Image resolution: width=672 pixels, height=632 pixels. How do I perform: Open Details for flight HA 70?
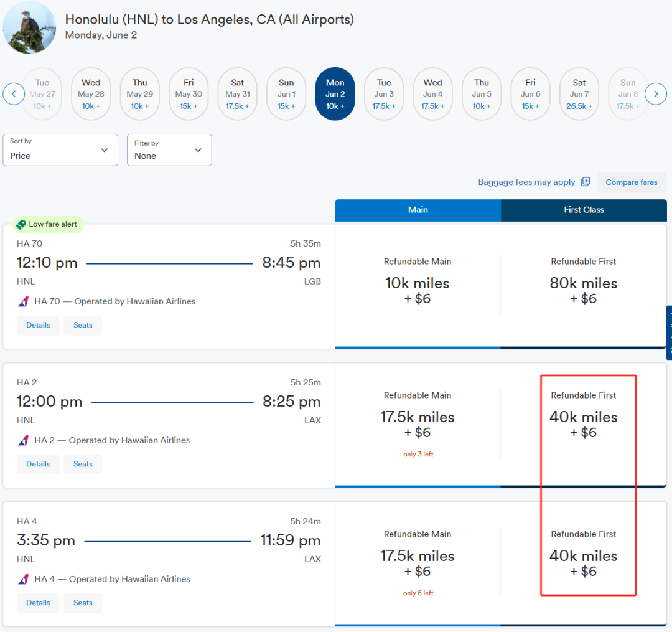tap(38, 325)
